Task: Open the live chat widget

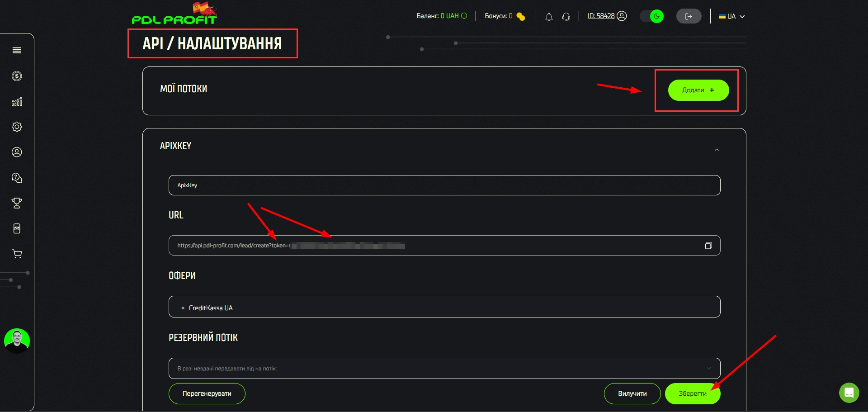Action: click(x=849, y=393)
